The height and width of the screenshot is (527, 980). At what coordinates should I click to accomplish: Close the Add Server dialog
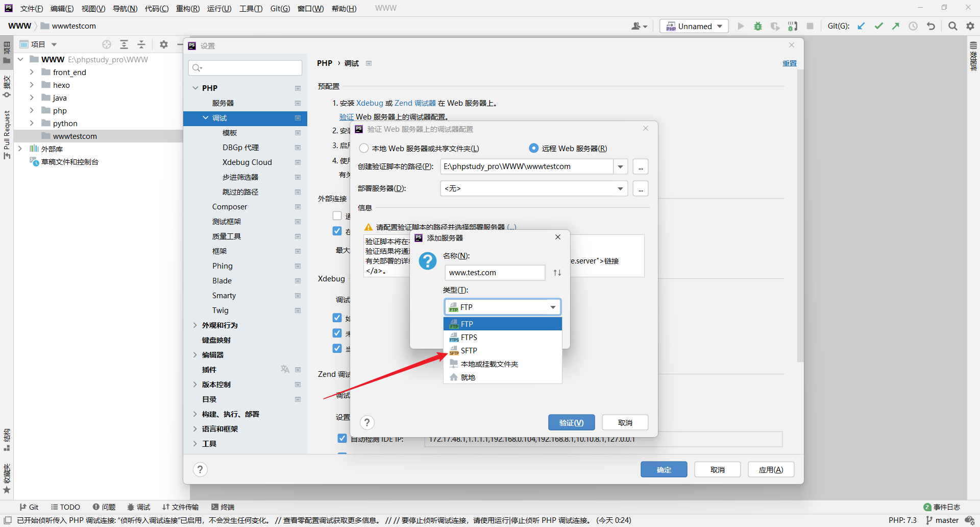point(558,237)
